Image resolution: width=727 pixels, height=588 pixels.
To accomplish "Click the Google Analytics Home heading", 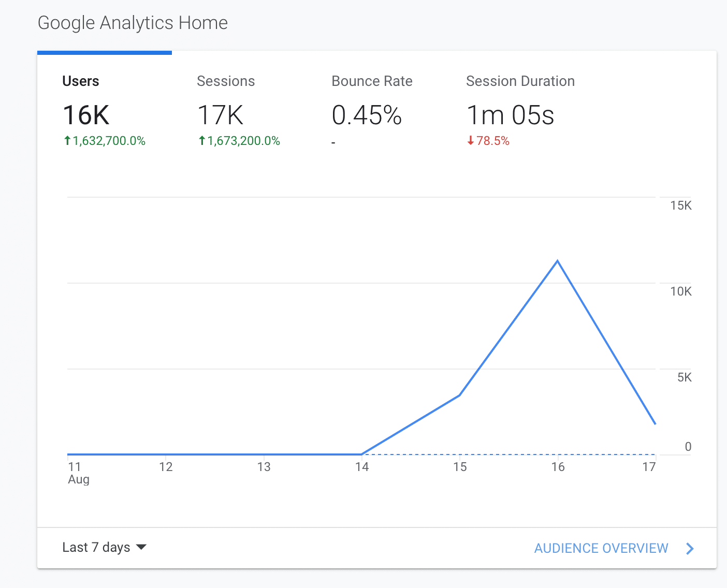I will 133,23.
